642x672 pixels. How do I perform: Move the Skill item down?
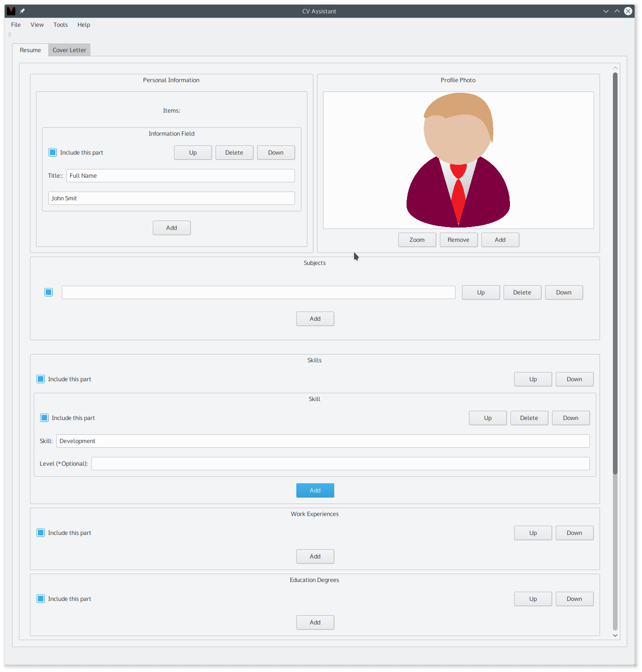571,418
